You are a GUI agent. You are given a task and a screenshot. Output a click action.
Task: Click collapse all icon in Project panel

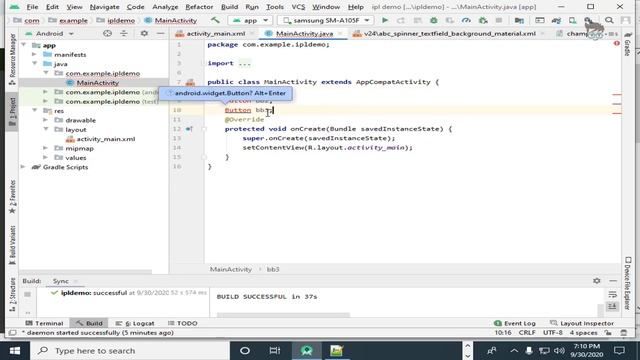124,33
